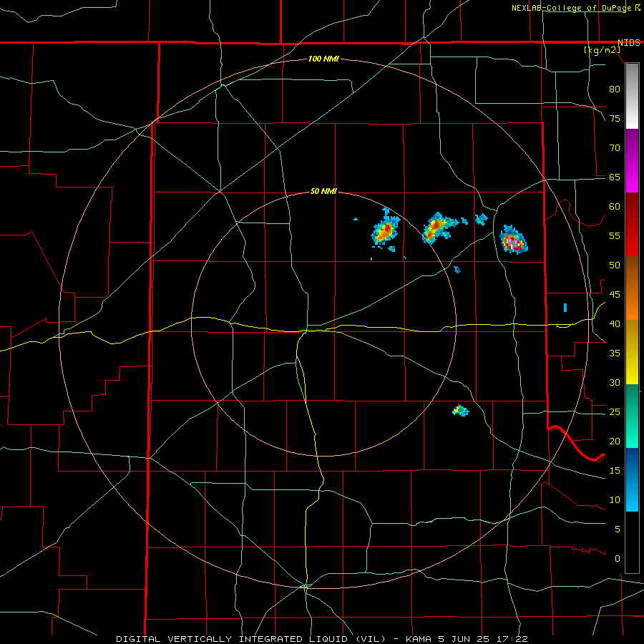
Task: Click the blue 8-20 color bar segment
Action: [x=632, y=479]
